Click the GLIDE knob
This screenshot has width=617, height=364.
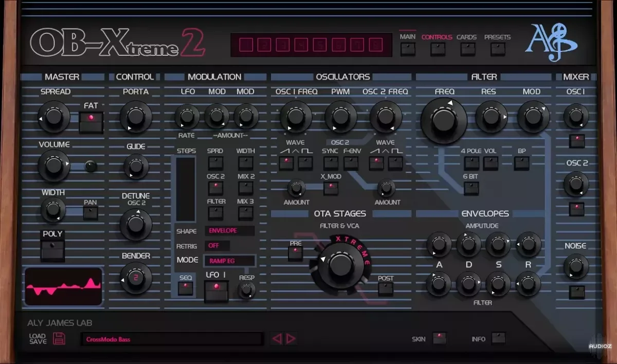click(135, 167)
